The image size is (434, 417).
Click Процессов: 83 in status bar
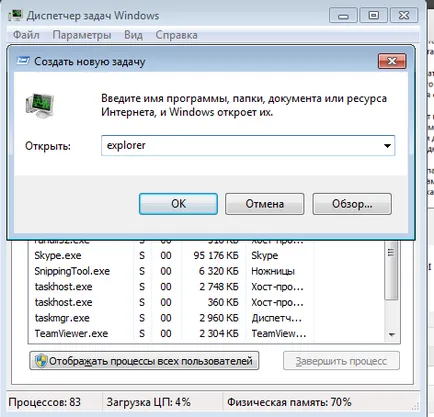click(x=45, y=402)
